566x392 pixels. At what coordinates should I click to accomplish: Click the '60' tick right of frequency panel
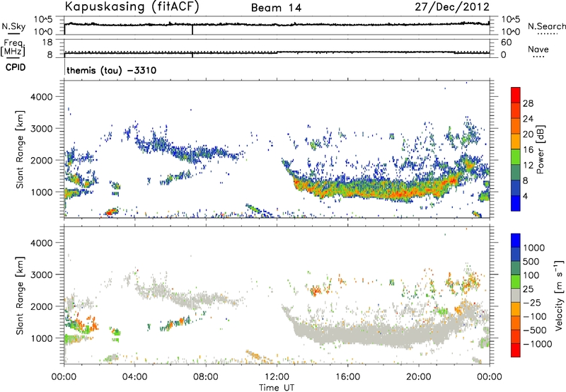(x=506, y=42)
